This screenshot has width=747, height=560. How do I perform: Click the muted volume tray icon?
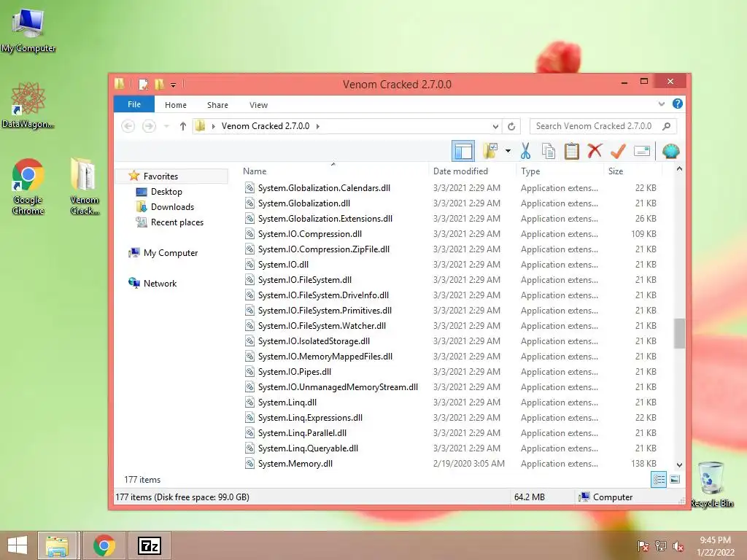pos(678,546)
